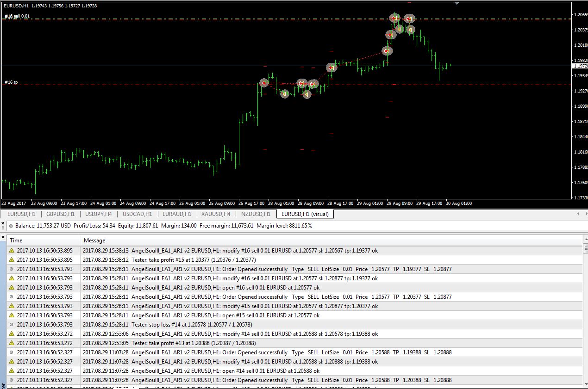Click the chart shift triangle at chart top

(457, 3)
